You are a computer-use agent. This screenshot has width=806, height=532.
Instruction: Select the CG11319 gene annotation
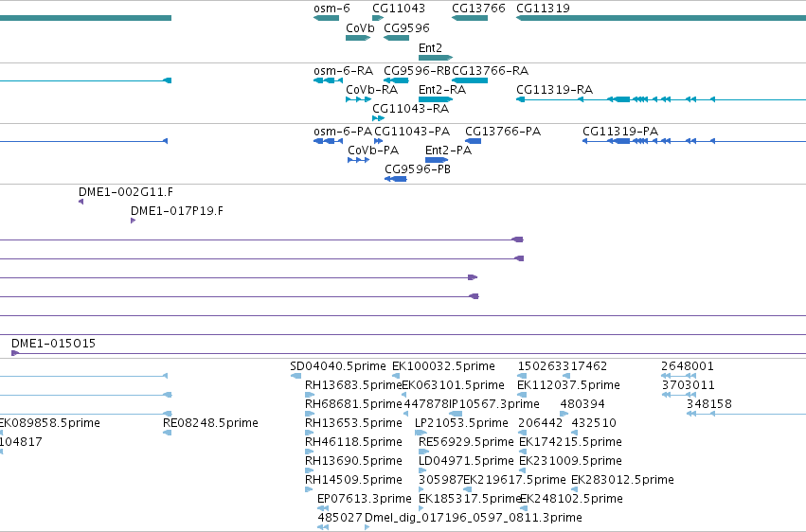click(661, 18)
